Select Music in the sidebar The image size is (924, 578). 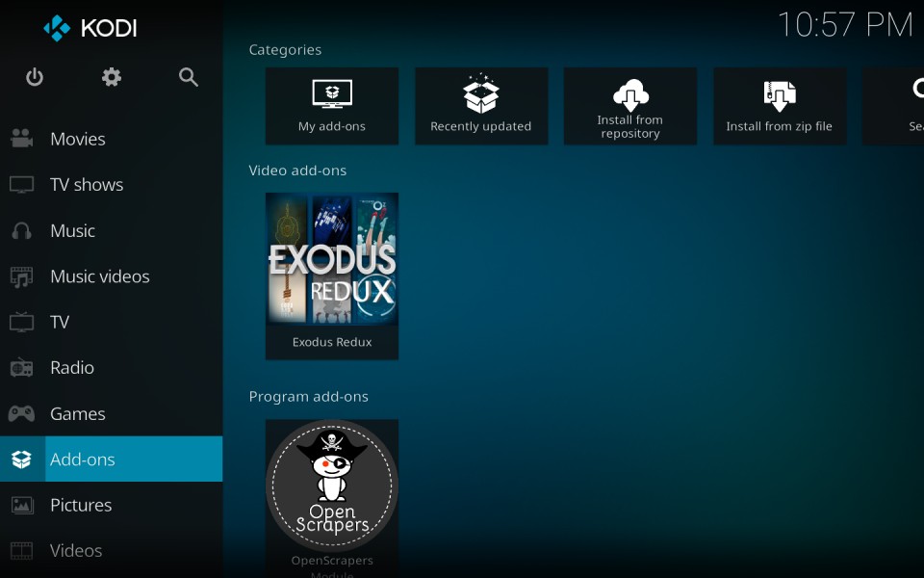click(112, 230)
